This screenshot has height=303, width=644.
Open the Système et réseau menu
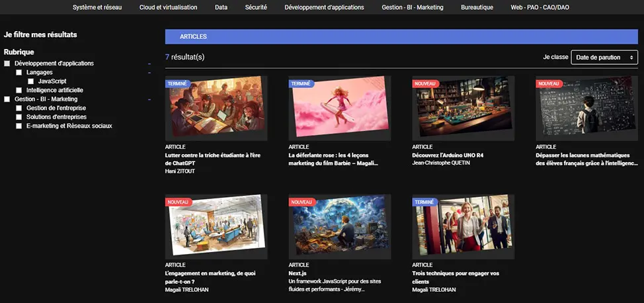coord(97,7)
